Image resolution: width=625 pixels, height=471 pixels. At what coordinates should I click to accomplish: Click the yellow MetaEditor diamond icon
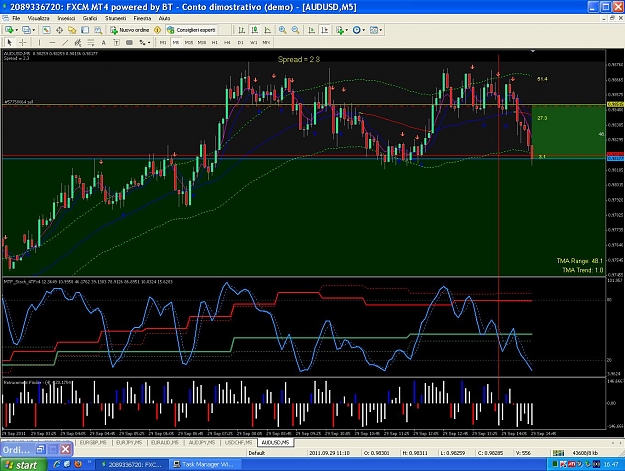click(157, 30)
